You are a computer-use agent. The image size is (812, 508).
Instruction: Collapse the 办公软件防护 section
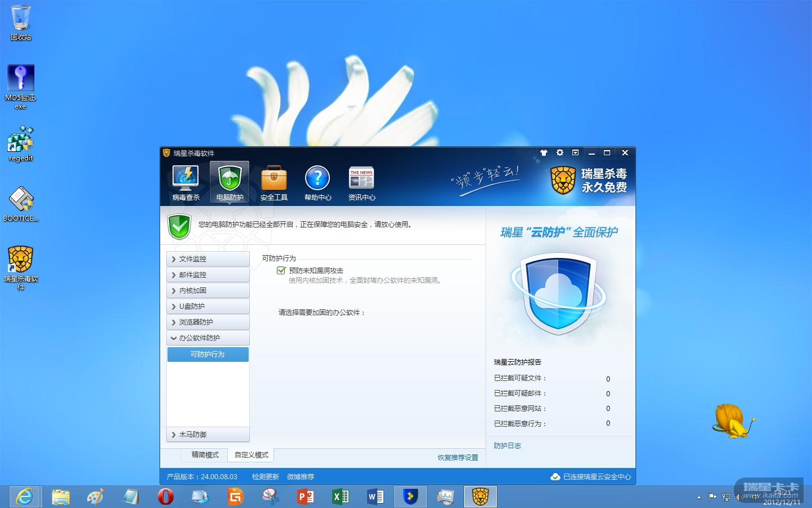208,338
